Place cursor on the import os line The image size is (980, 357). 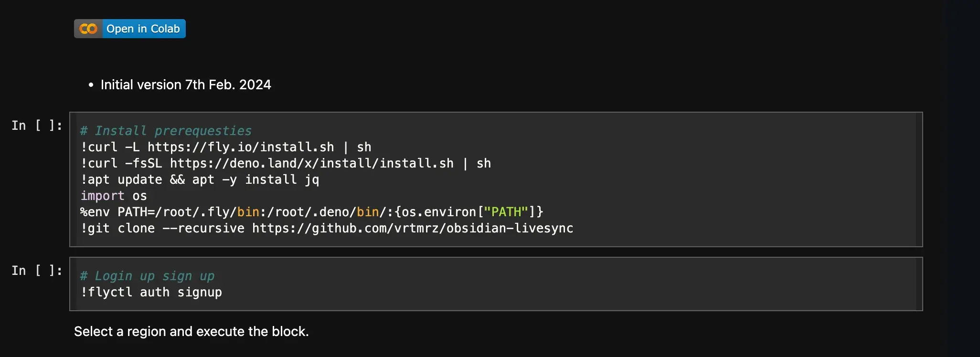click(x=114, y=196)
